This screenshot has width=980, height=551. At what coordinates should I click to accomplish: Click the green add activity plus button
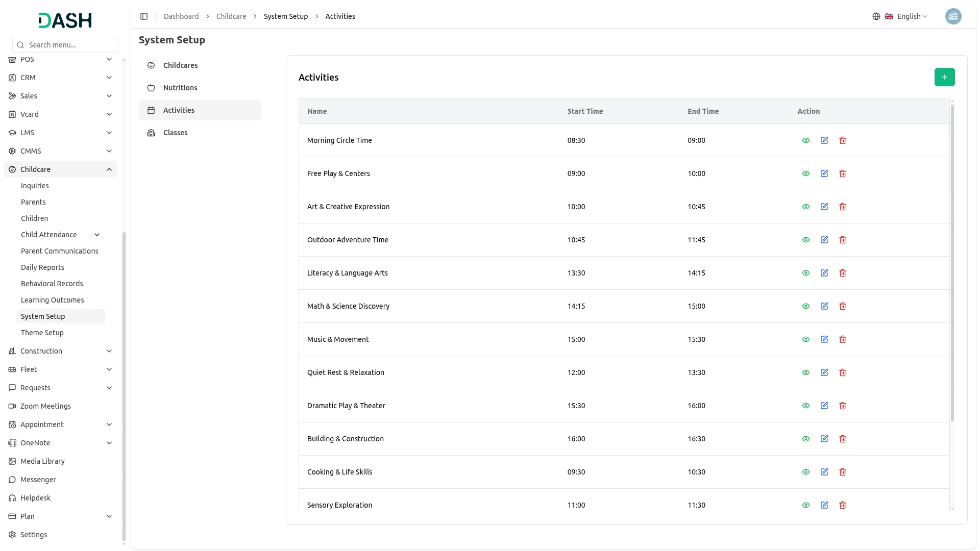coord(944,77)
